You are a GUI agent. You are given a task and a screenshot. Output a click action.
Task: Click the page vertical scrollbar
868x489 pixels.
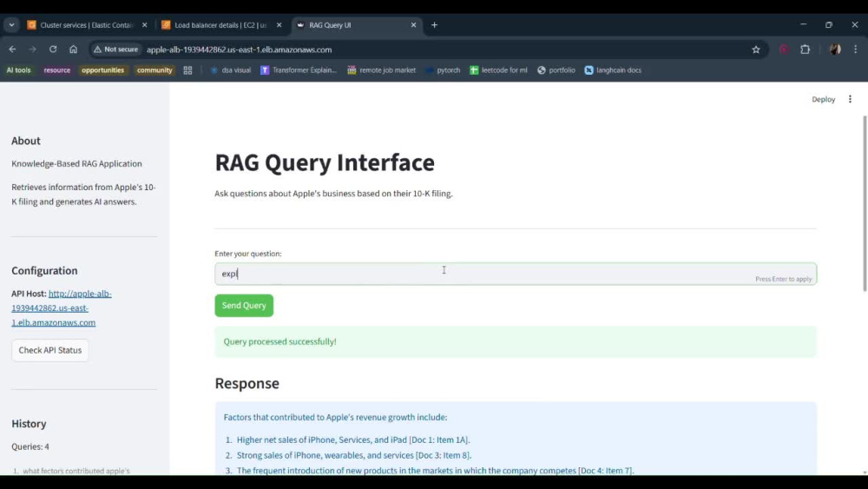point(865,202)
